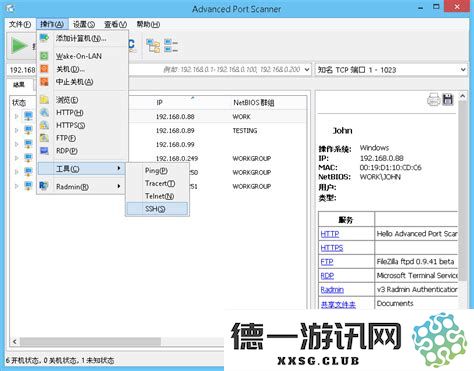Open the 共享文件夹 link

(338, 304)
